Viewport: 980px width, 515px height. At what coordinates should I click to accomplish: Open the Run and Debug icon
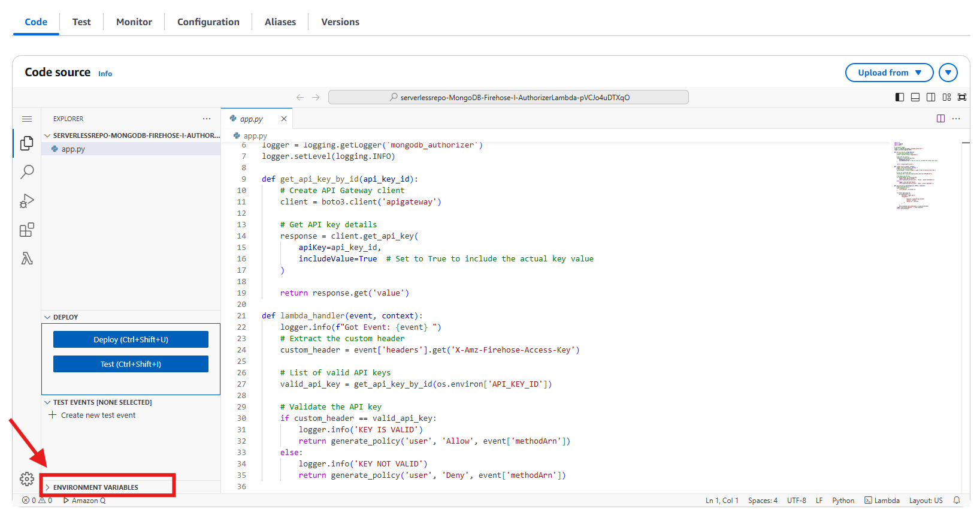(27, 201)
